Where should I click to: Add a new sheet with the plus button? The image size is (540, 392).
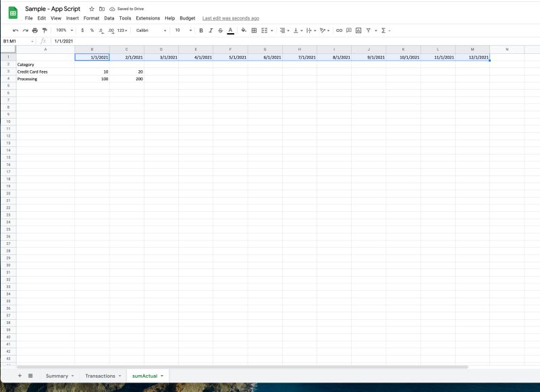click(x=20, y=376)
